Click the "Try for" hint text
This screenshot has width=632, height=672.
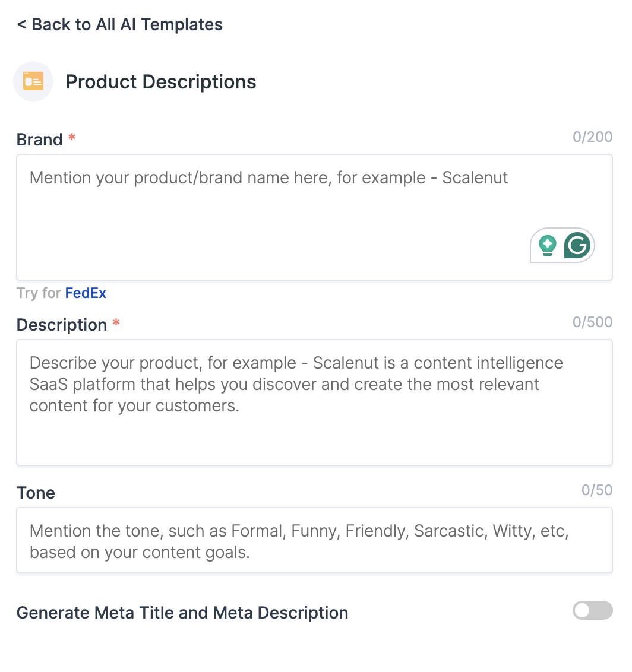[x=39, y=293]
